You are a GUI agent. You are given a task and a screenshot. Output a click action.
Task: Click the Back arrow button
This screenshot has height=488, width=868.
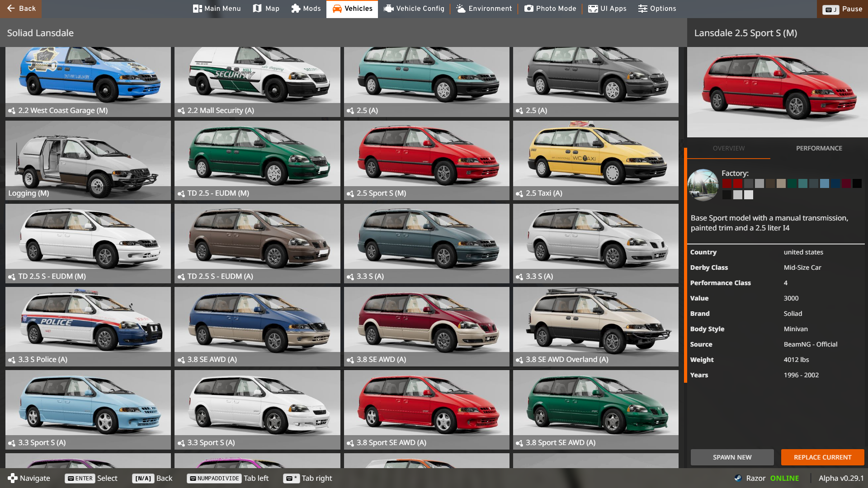coord(21,9)
